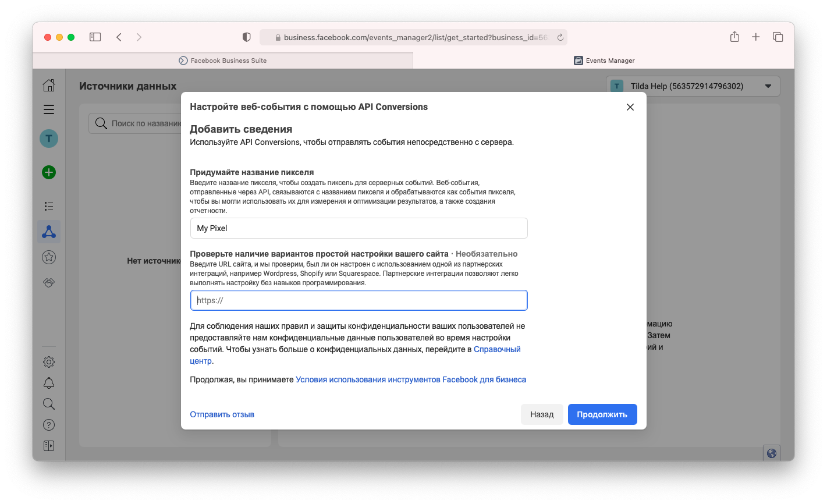The height and width of the screenshot is (504, 827).
Task: Click the Safari share icon
Action: coord(734,37)
